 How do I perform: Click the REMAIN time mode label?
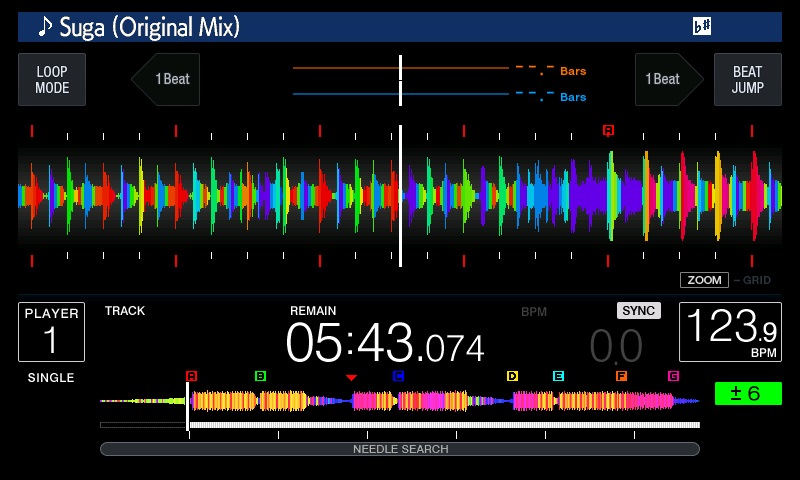click(313, 311)
